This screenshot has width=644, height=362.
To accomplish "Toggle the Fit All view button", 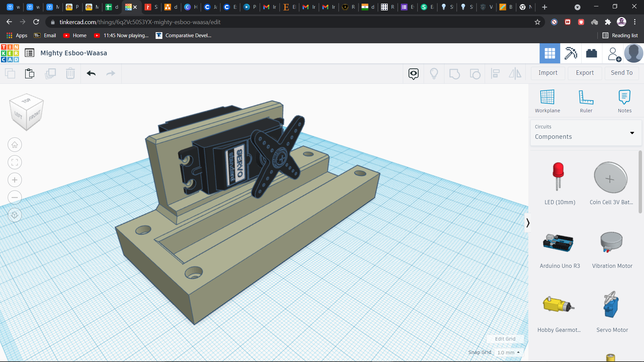I will [15, 162].
